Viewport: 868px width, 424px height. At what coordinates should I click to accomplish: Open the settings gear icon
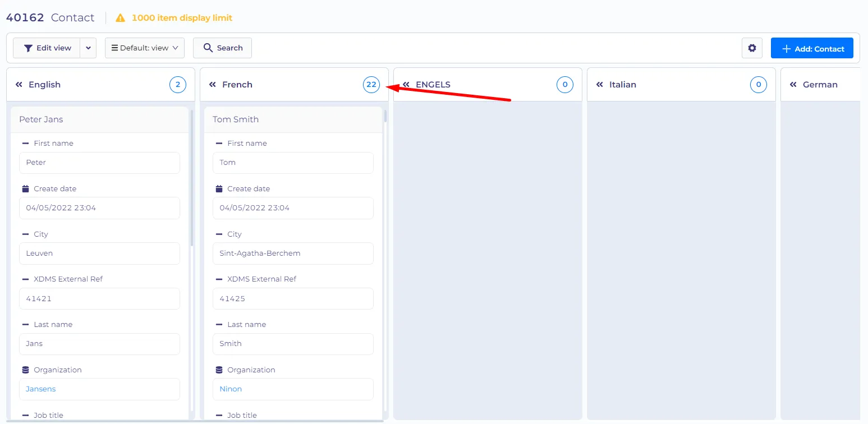coord(752,48)
